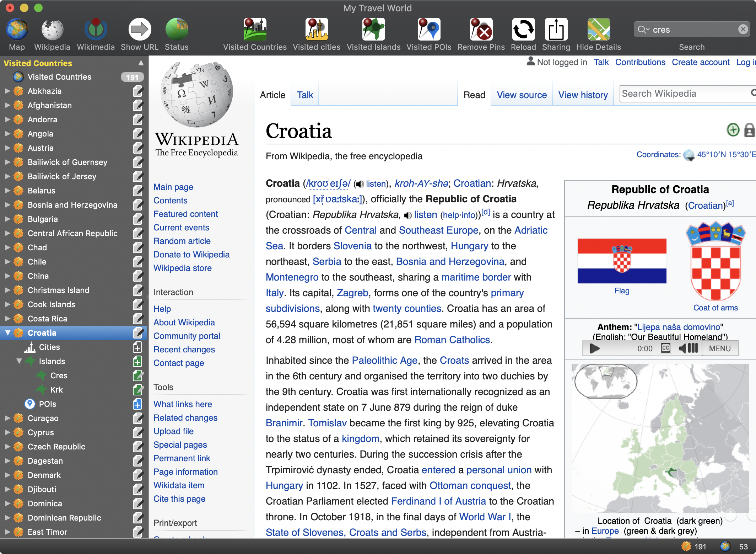This screenshot has height=554, width=756.
Task: Click the Reload toolbar icon
Action: coord(523,30)
